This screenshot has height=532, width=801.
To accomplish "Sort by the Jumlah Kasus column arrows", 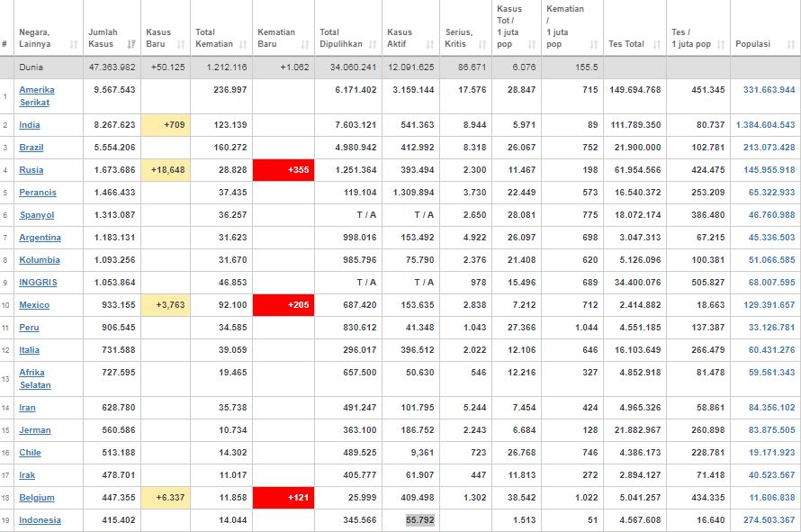I will (x=131, y=44).
